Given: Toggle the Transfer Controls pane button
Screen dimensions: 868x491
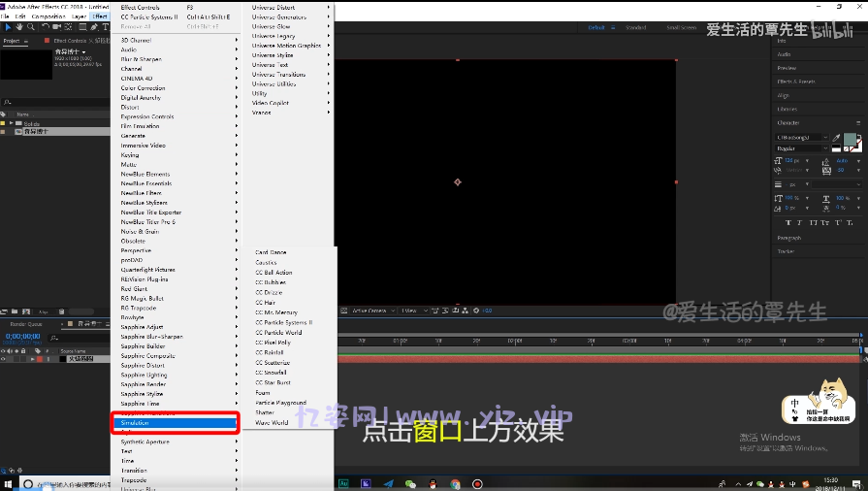Looking at the screenshot, I should pos(12,471).
